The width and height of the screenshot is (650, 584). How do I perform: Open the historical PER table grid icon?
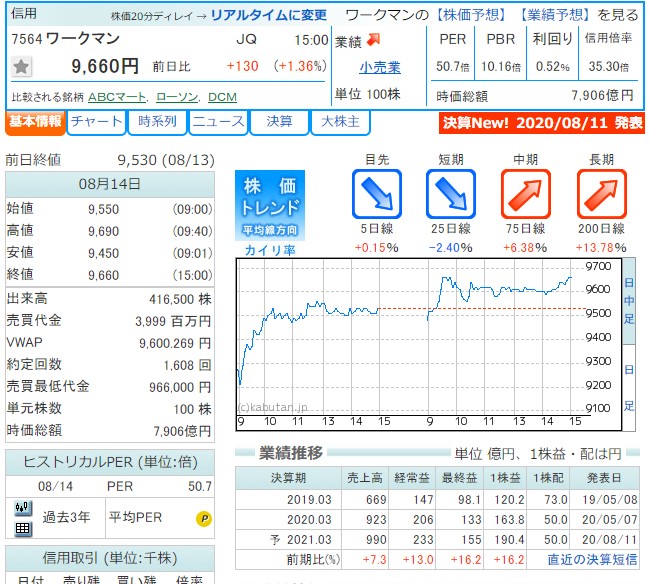(x=22, y=528)
